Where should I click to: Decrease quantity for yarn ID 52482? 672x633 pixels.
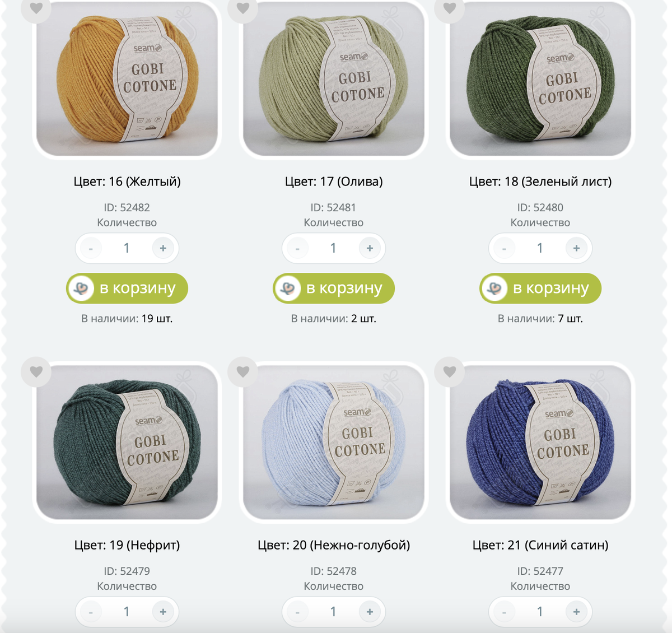(91, 248)
